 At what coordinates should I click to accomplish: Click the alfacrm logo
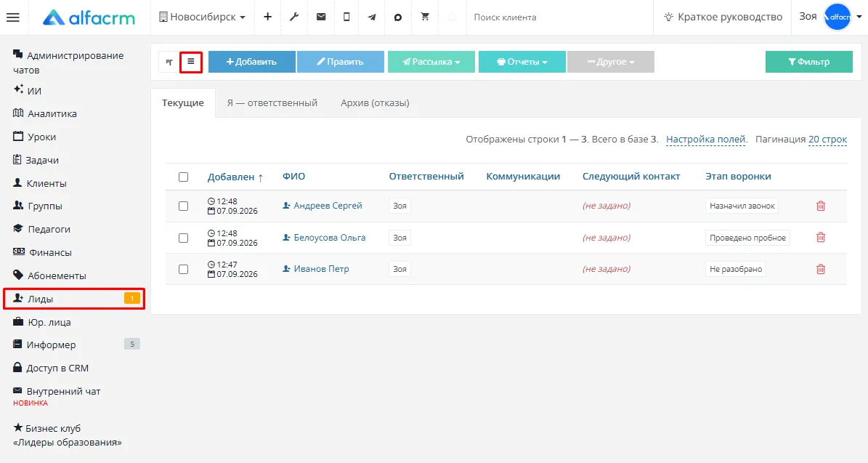click(x=89, y=17)
